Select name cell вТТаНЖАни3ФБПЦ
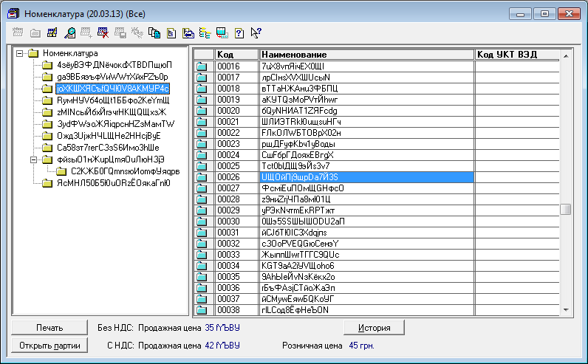588x364 pixels. pos(366,89)
